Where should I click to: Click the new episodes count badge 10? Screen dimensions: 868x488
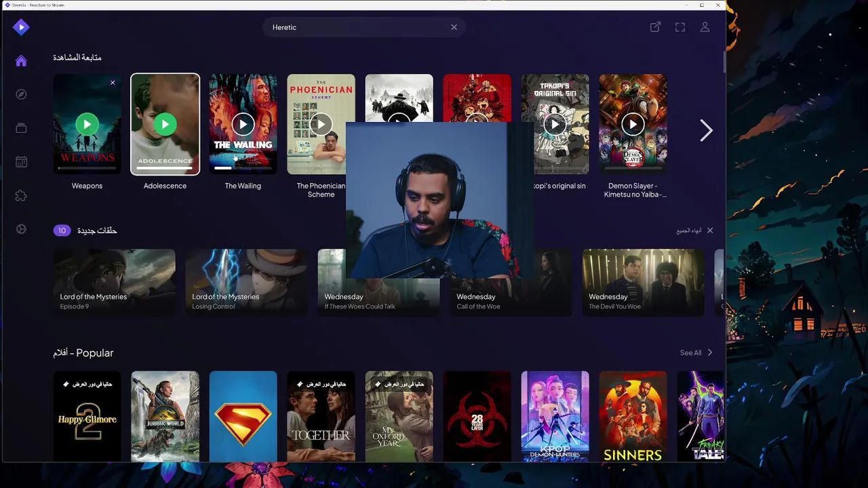point(62,230)
